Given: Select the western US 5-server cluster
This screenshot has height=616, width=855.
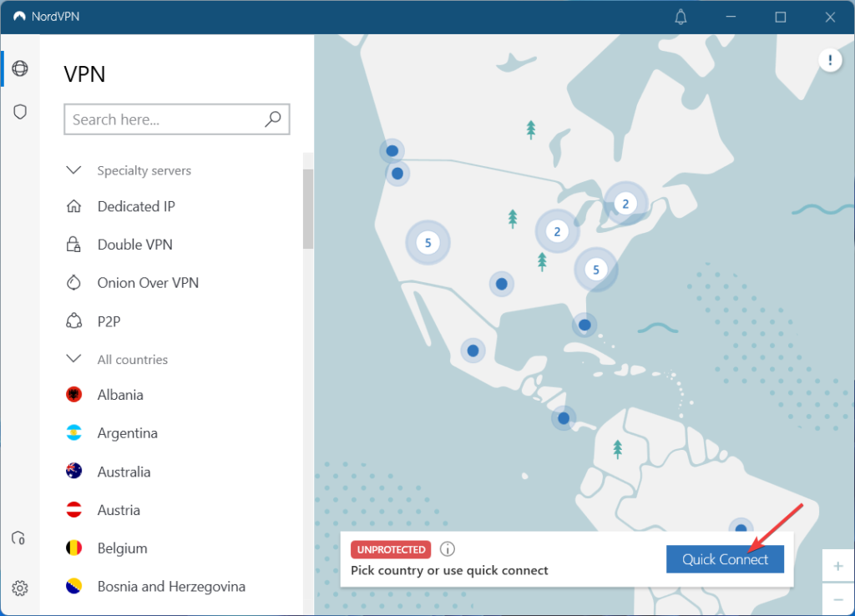Looking at the screenshot, I should 427,243.
